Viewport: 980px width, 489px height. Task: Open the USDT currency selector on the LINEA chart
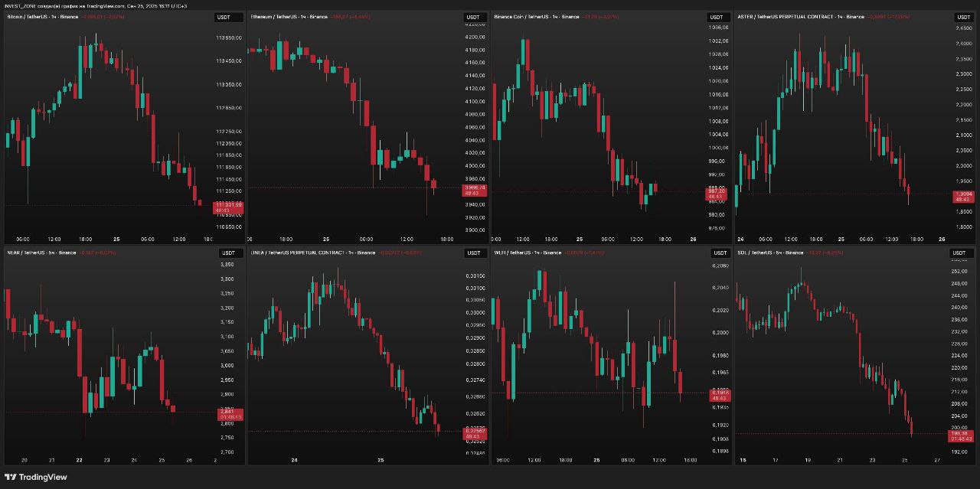click(x=474, y=253)
